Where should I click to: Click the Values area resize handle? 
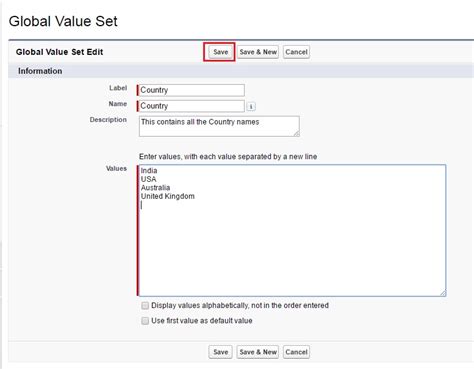coord(443,293)
